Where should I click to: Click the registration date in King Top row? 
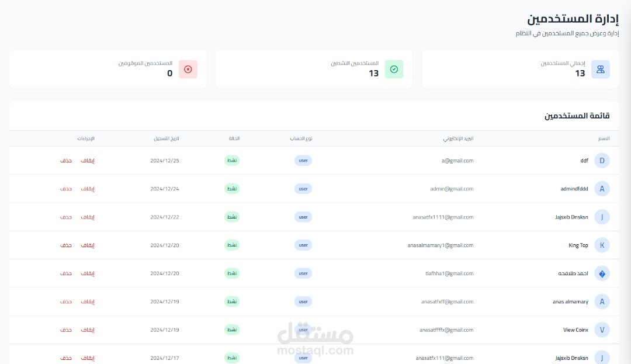tap(165, 245)
